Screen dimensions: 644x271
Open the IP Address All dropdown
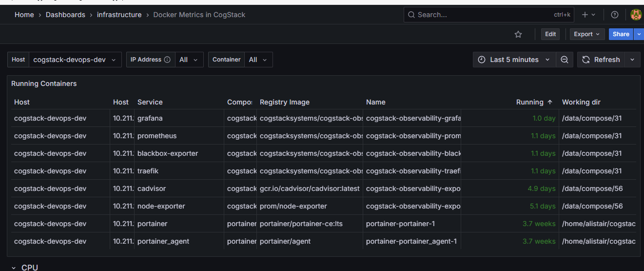coord(189,60)
